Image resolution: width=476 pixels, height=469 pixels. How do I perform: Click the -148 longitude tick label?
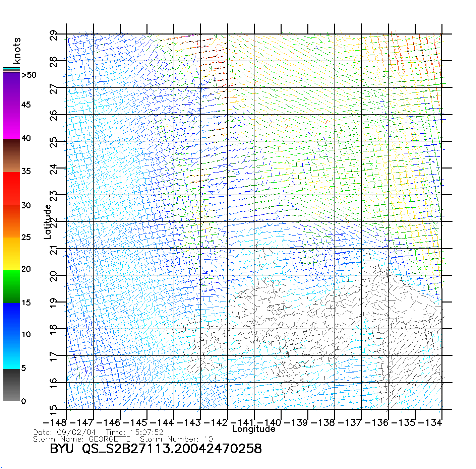click(x=54, y=422)
